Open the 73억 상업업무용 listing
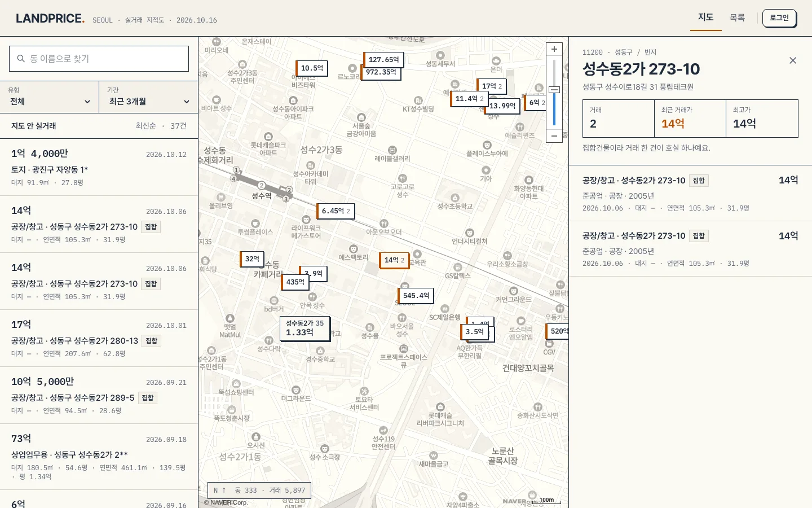The image size is (812, 508). 99,458
